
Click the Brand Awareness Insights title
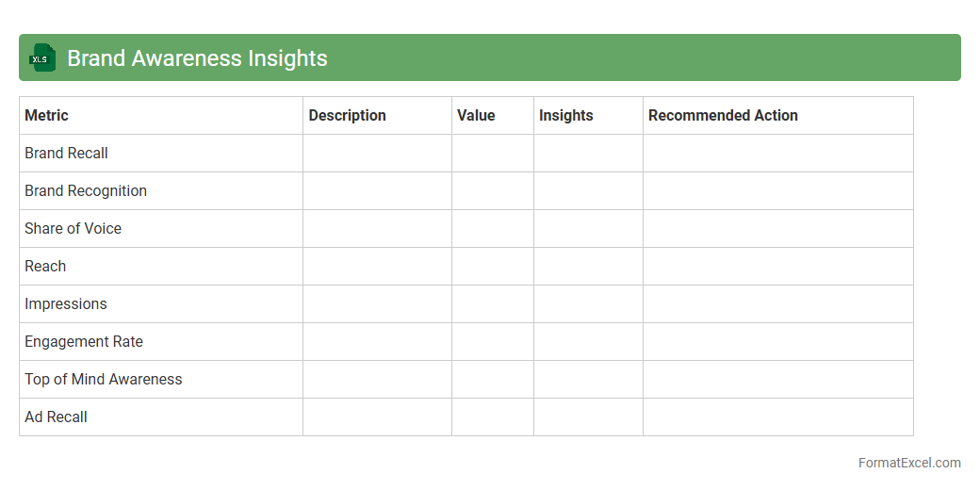[197, 58]
